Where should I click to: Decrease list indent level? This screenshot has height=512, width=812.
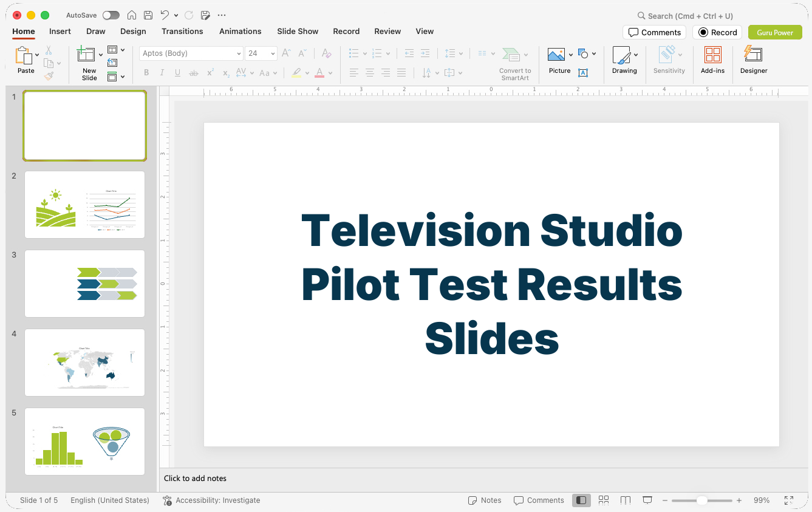[409, 53]
